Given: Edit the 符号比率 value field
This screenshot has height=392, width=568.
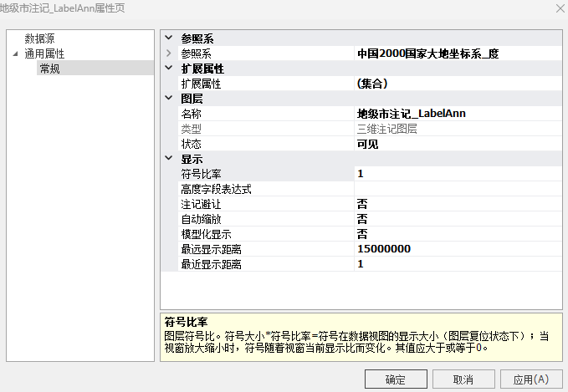Looking at the screenshot, I should (x=456, y=174).
